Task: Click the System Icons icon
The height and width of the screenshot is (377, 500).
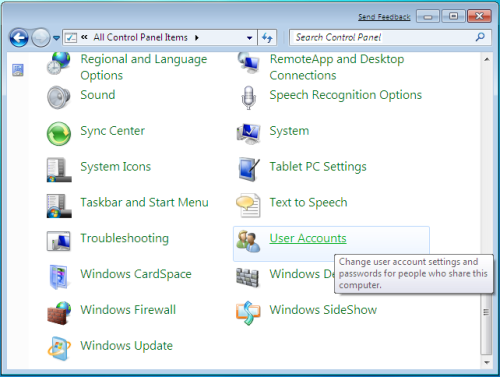Action: (59, 169)
